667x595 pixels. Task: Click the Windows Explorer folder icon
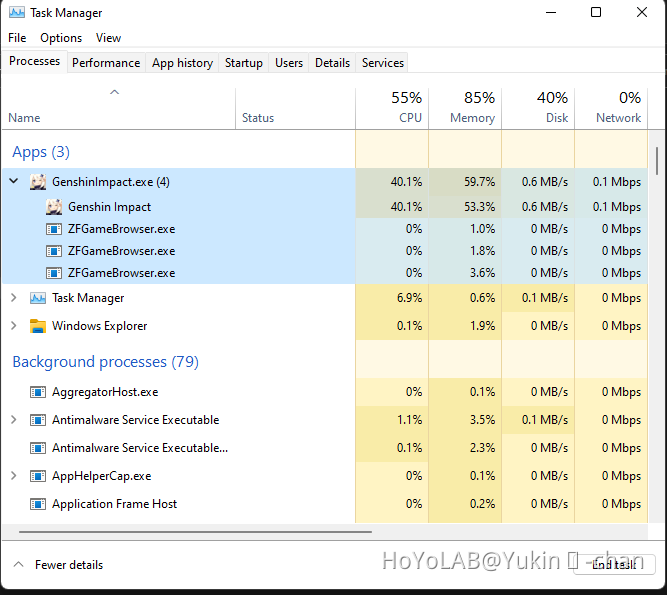[x=38, y=326]
